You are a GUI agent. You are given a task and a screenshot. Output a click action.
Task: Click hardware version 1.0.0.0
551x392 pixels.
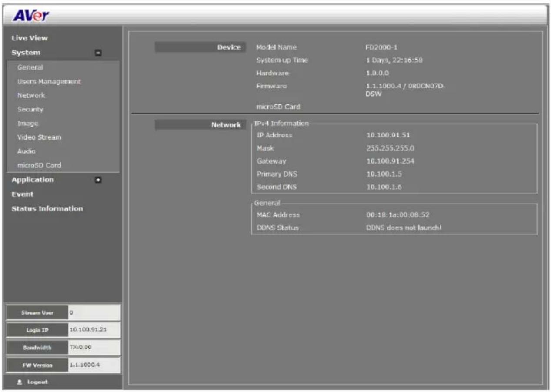(x=377, y=73)
